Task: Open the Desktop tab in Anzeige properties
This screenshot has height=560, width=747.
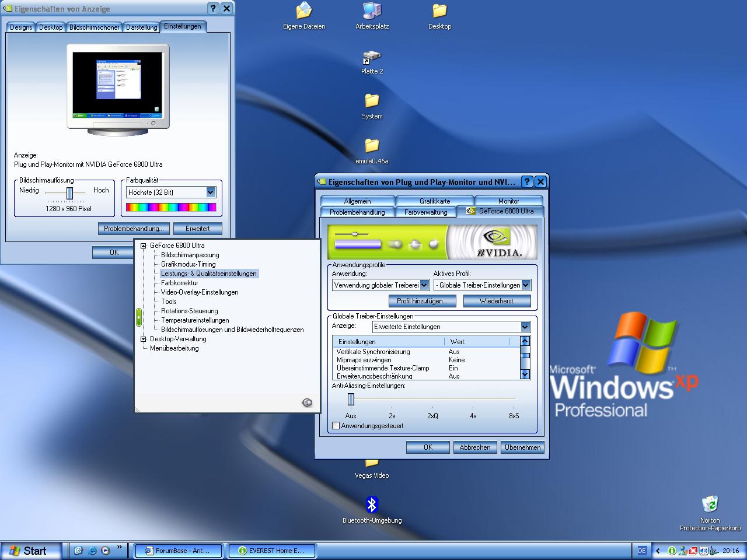Action: click(x=51, y=27)
